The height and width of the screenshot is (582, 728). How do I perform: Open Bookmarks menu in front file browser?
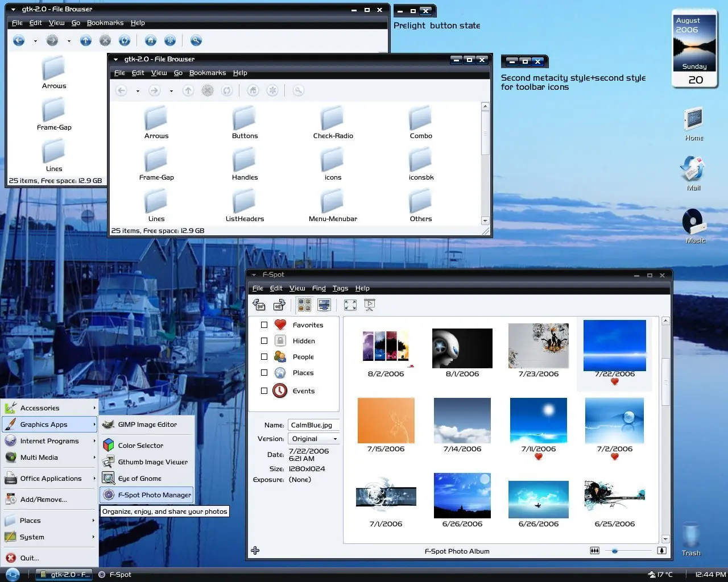(x=208, y=73)
